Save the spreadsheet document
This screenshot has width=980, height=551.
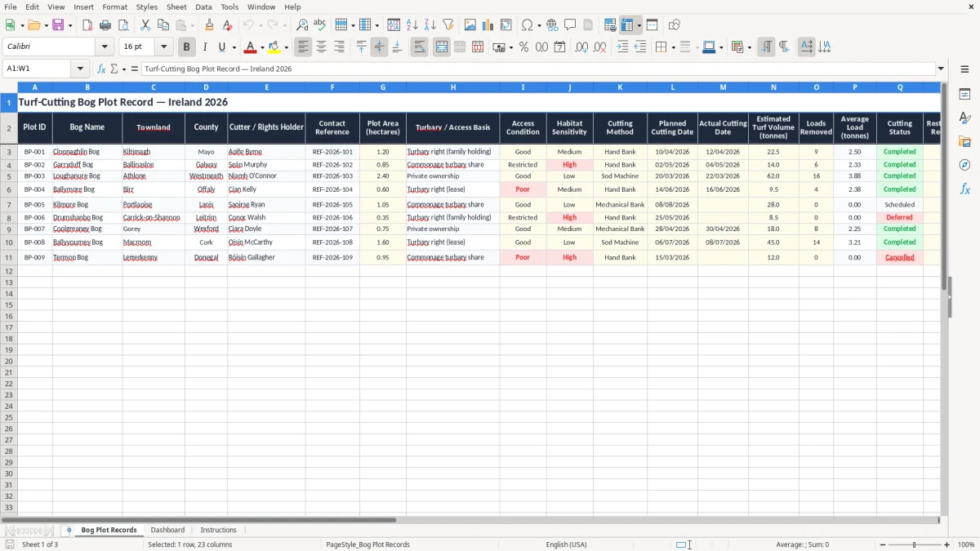(58, 25)
